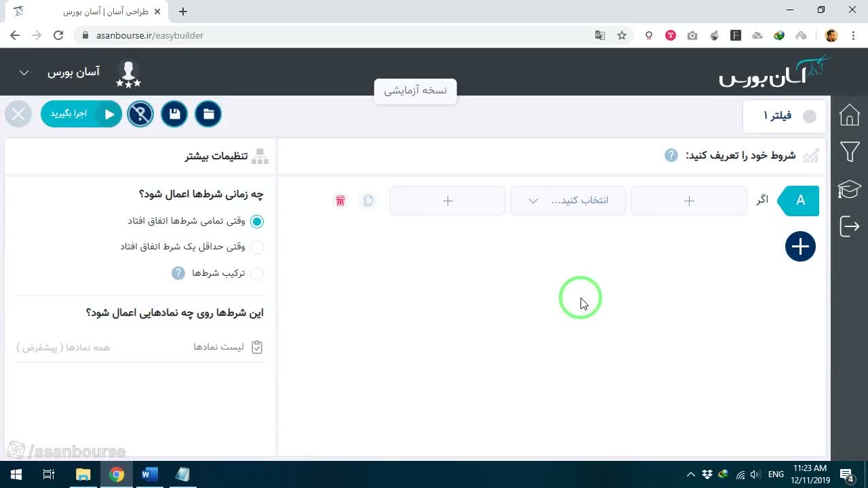868x488 pixels.
Task: Click the A condition label
Action: (800, 201)
